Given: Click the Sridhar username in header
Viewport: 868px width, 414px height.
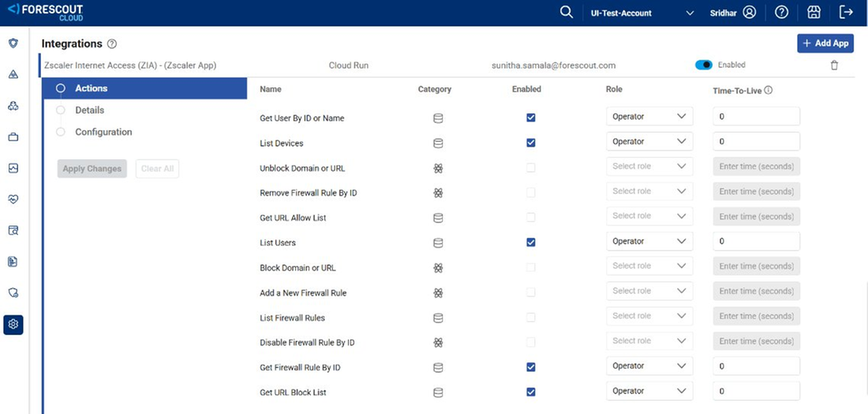Looking at the screenshot, I should [x=723, y=13].
